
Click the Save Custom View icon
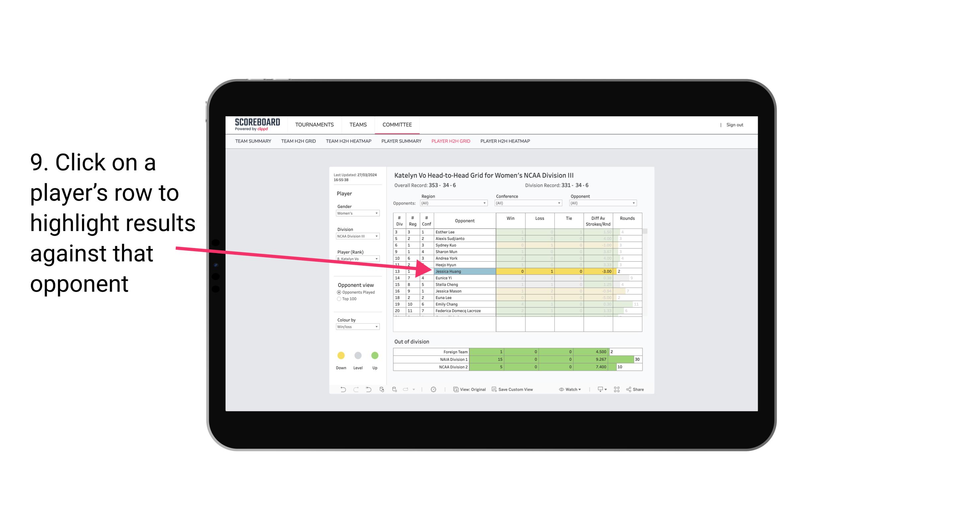tap(496, 390)
